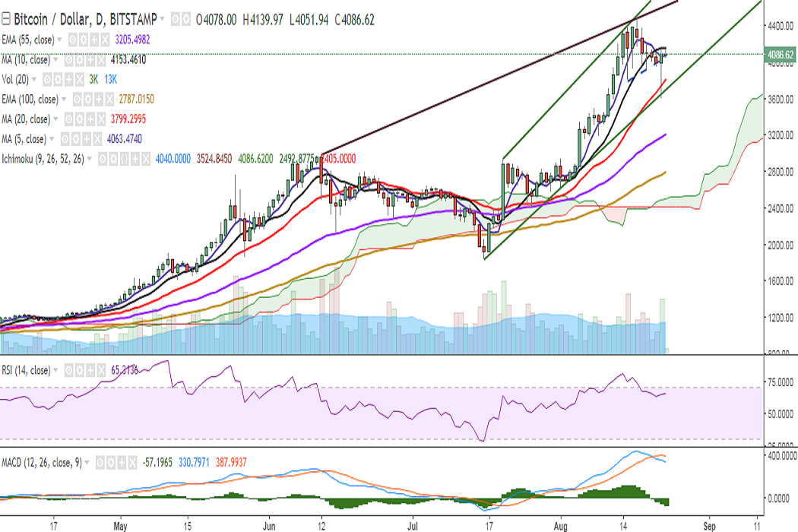Open settings gear for MA (10, close)
The height and width of the screenshot is (532, 798).
[x=80, y=59]
